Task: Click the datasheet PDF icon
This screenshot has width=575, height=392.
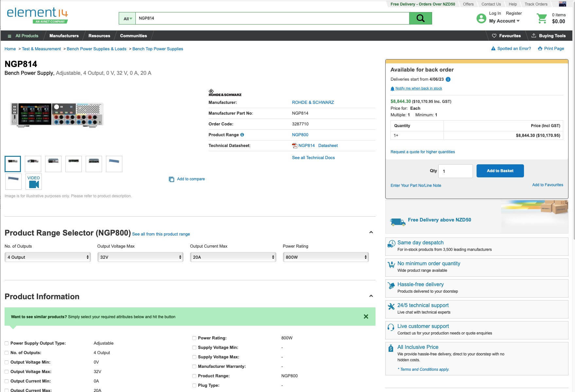Action: pyautogui.click(x=294, y=146)
